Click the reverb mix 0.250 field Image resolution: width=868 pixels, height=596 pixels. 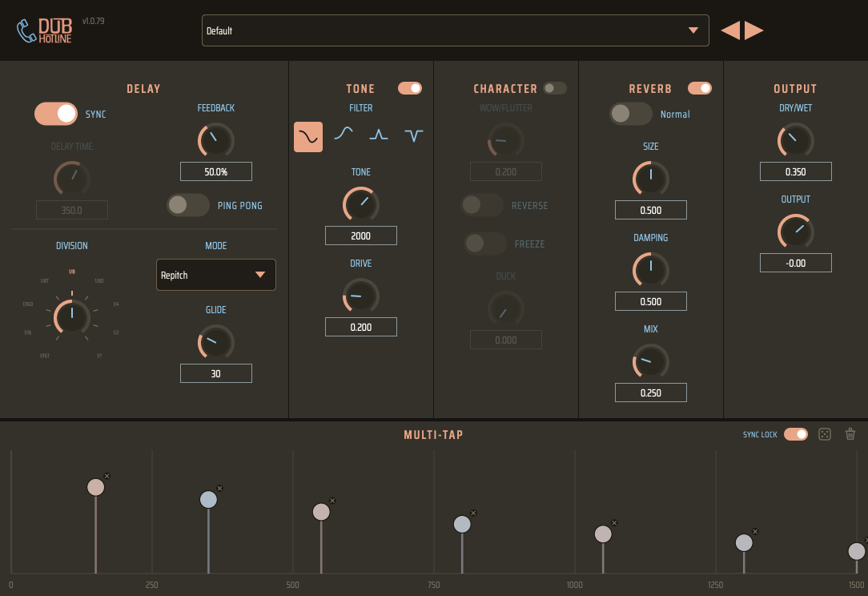pyautogui.click(x=650, y=393)
